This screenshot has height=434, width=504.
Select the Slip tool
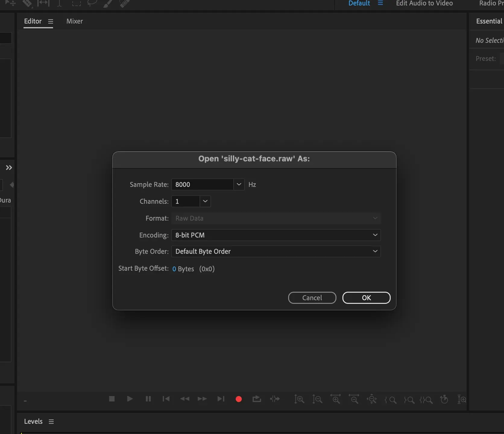coord(43,3)
